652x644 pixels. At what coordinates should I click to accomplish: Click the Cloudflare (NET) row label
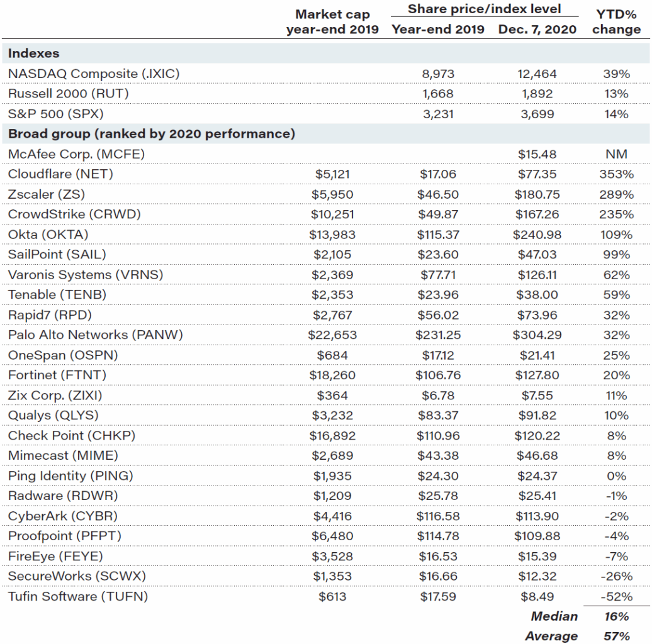pos(60,174)
